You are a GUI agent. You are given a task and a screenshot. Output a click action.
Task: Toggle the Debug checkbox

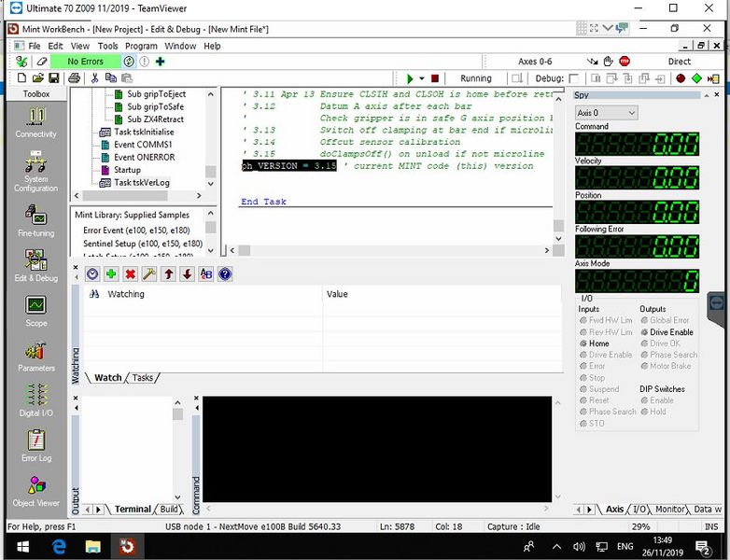[574, 78]
